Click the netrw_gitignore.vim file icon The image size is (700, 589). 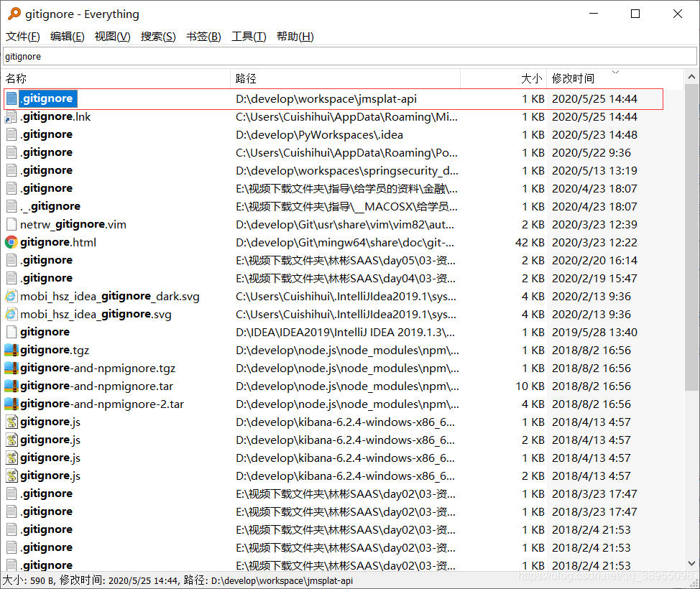11,224
